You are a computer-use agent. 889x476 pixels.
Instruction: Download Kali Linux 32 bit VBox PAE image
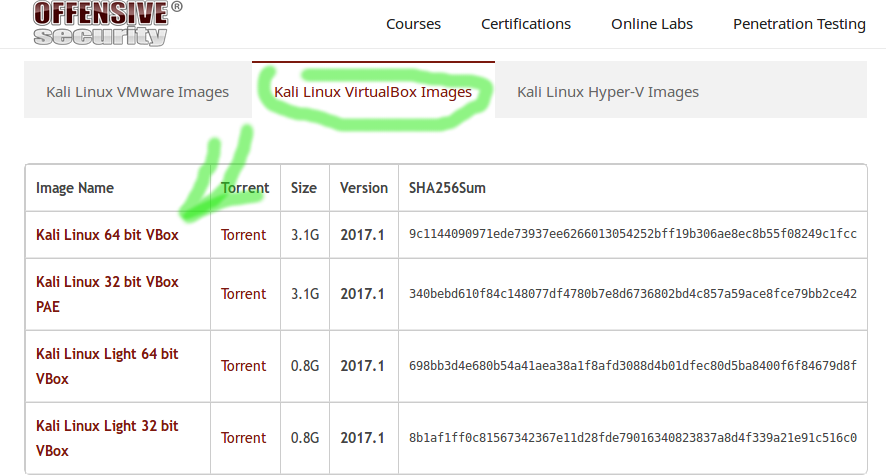pyautogui.click(x=107, y=294)
